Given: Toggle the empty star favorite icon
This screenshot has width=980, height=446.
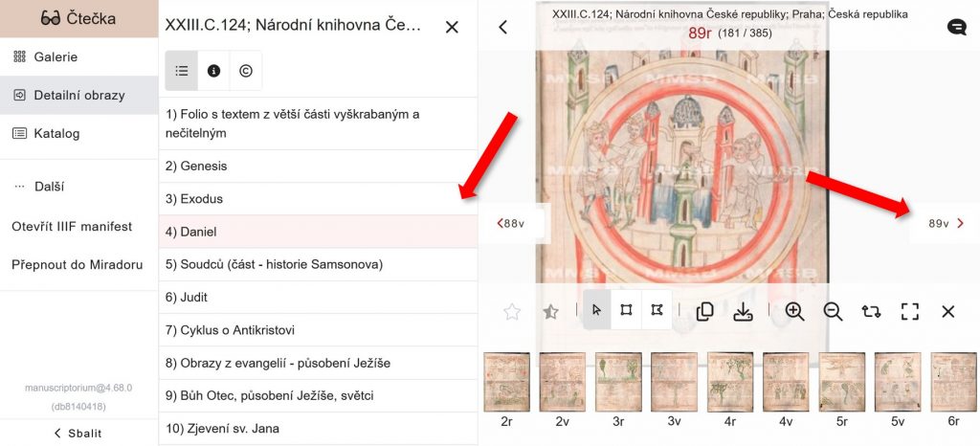Looking at the screenshot, I should pyautogui.click(x=512, y=312).
